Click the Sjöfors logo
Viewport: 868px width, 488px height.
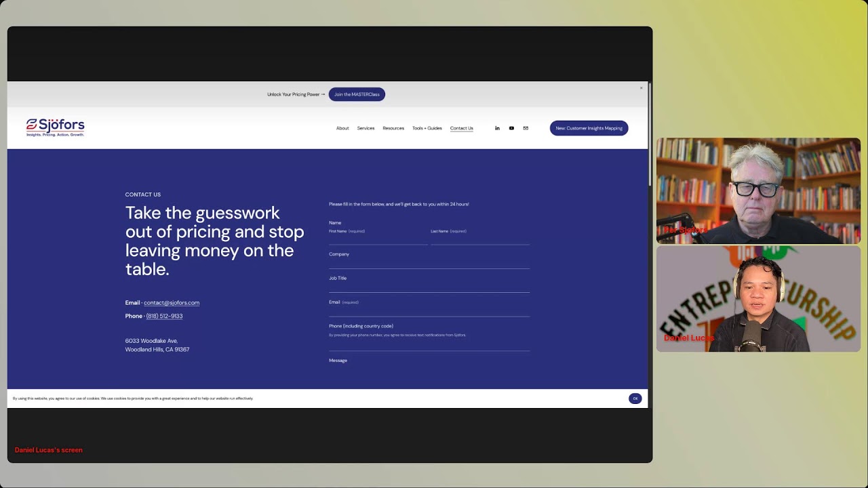click(56, 127)
